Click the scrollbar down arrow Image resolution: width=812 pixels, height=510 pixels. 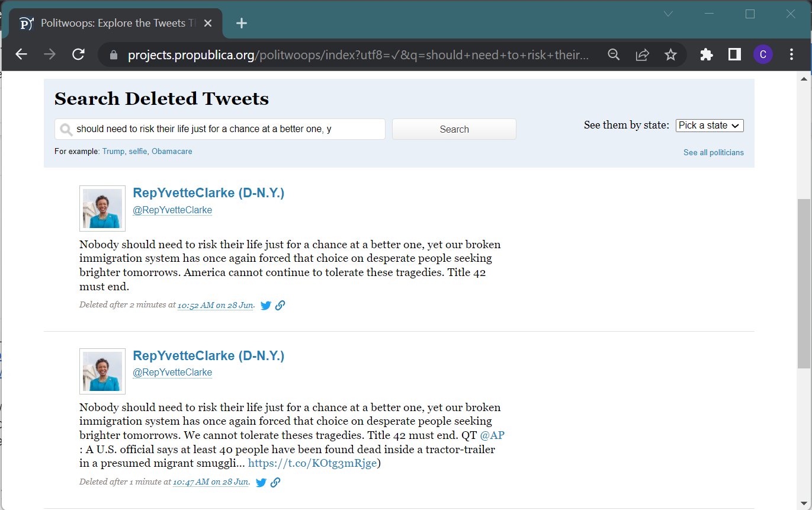tap(804, 502)
